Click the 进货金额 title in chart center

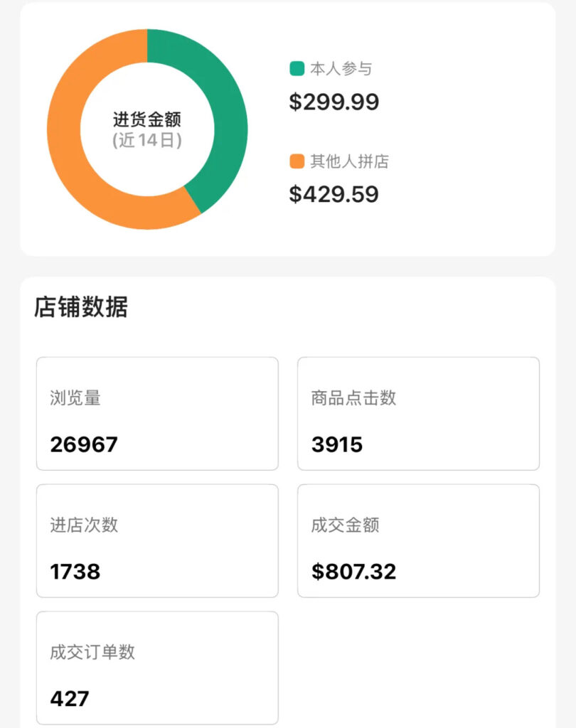pyautogui.click(x=147, y=119)
